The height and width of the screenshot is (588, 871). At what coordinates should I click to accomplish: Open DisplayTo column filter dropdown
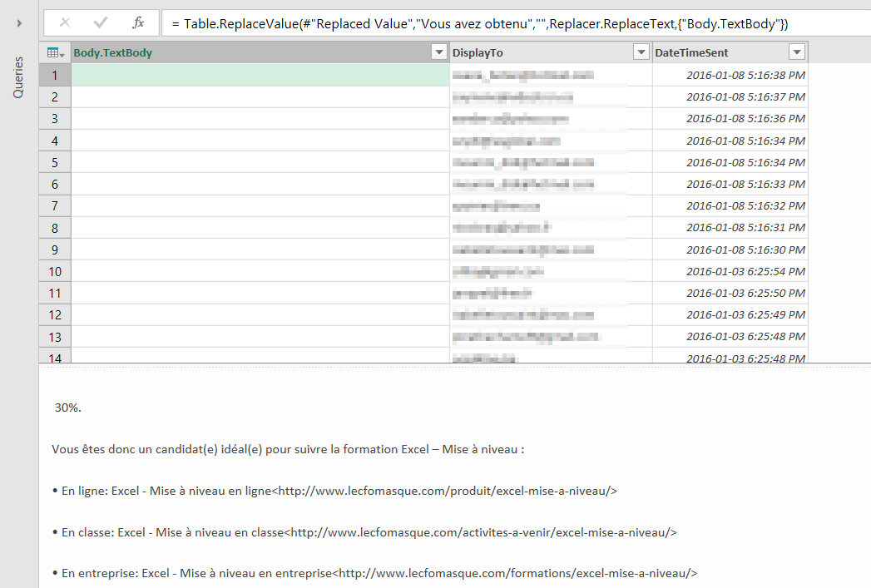[641, 52]
